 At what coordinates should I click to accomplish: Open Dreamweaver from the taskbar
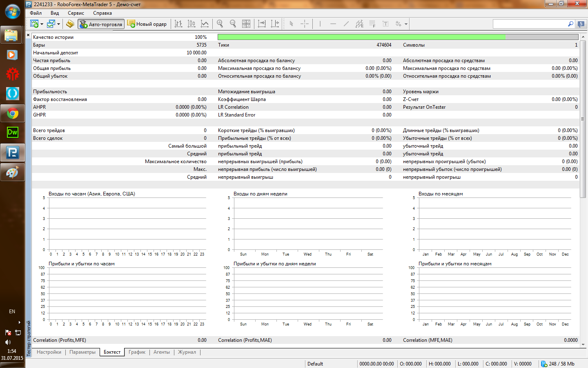point(12,132)
